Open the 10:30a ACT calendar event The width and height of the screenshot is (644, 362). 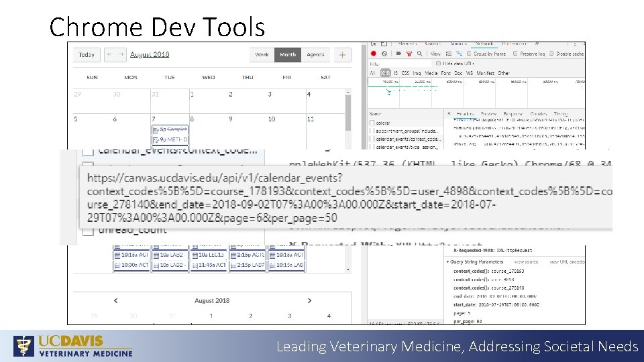(x=131, y=265)
